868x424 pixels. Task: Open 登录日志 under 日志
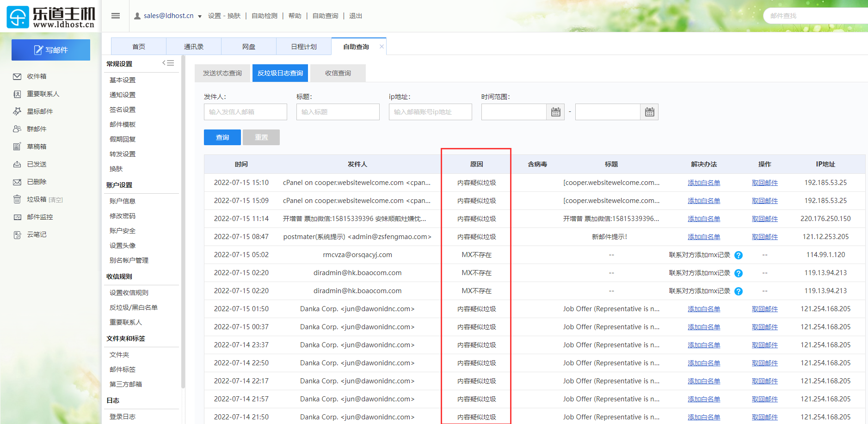pyautogui.click(x=123, y=417)
